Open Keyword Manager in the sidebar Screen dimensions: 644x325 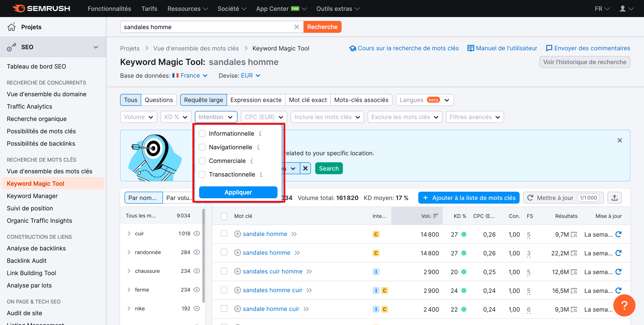pyautogui.click(x=32, y=196)
